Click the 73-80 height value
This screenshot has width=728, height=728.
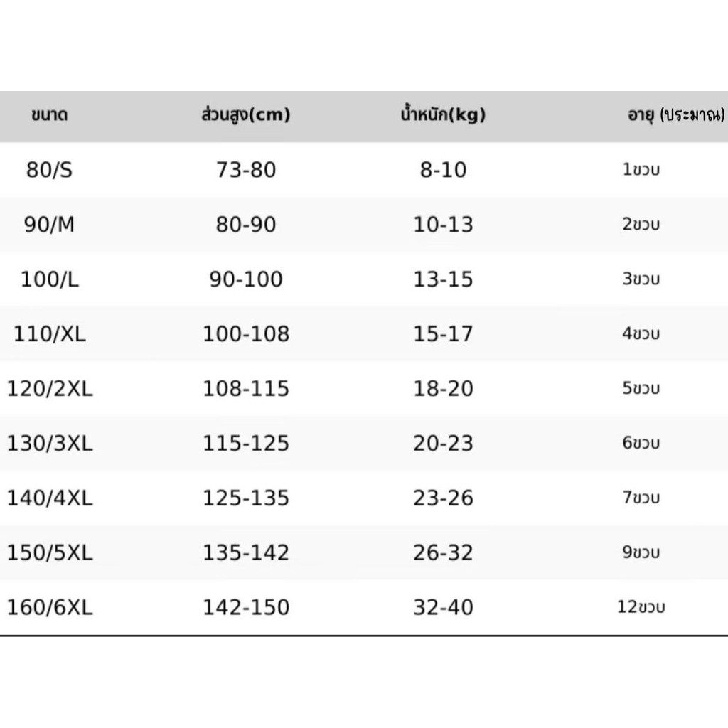pyautogui.click(x=246, y=170)
